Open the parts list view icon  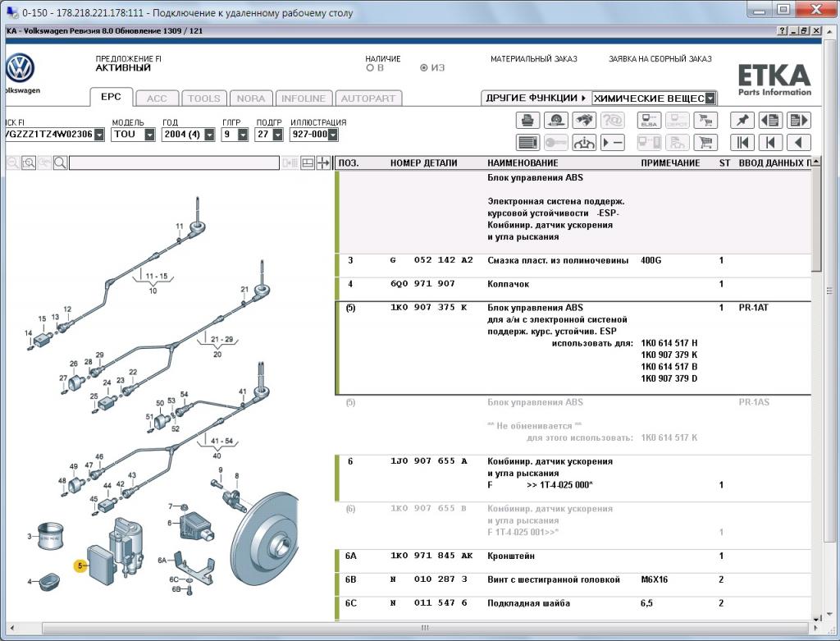tap(527, 143)
